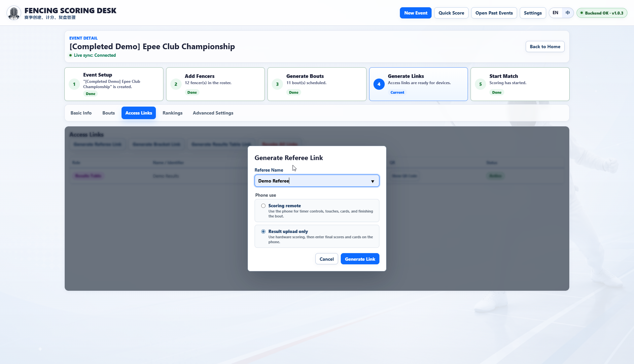The height and width of the screenshot is (364, 634).
Task: Click step 4 circle for Generate Links
Action: pos(379,84)
